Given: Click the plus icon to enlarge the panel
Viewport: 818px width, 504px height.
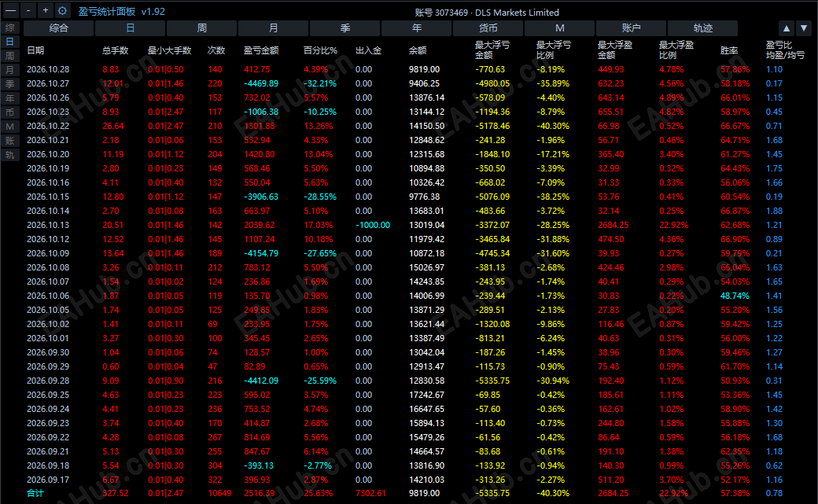Looking at the screenshot, I should point(46,10).
